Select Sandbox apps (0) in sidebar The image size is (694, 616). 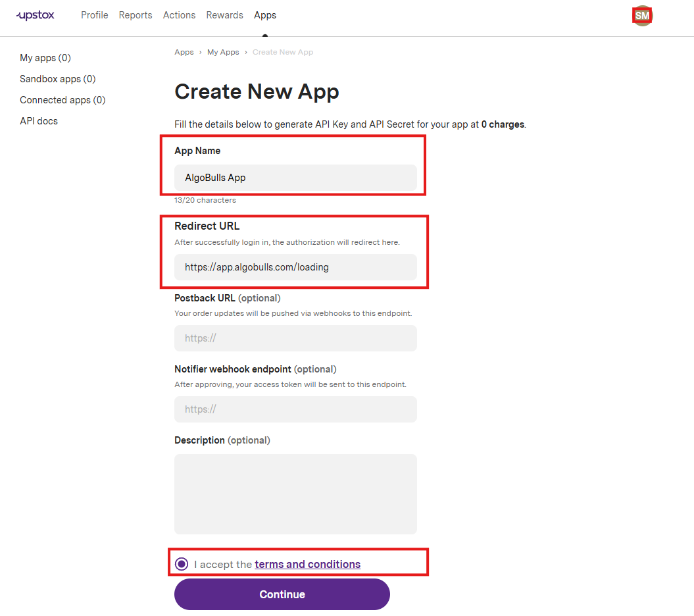[x=57, y=79]
